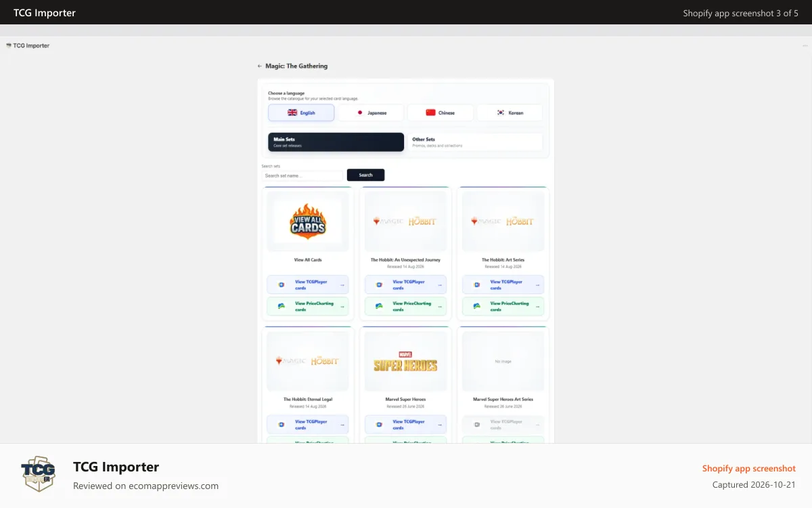The height and width of the screenshot is (508, 812).
Task: Click arrow on Hobbit: Art Series' TCGPlayer button
Action: pyautogui.click(x=537, y=285)
